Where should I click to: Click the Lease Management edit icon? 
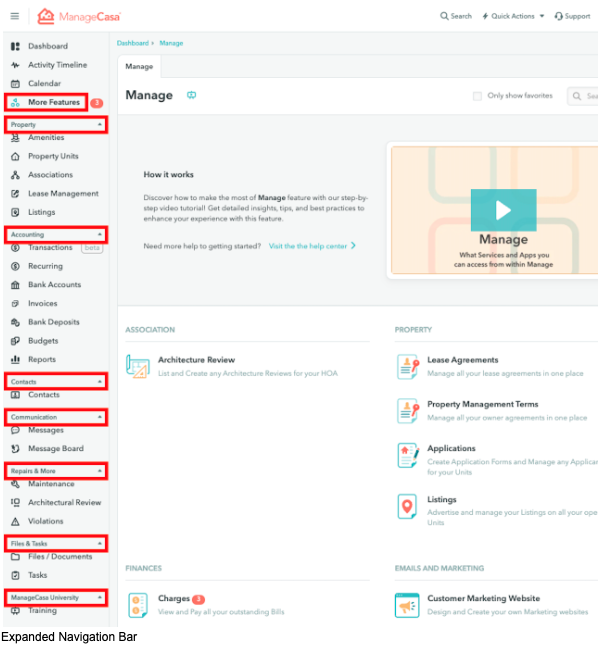tap(15, 193)
